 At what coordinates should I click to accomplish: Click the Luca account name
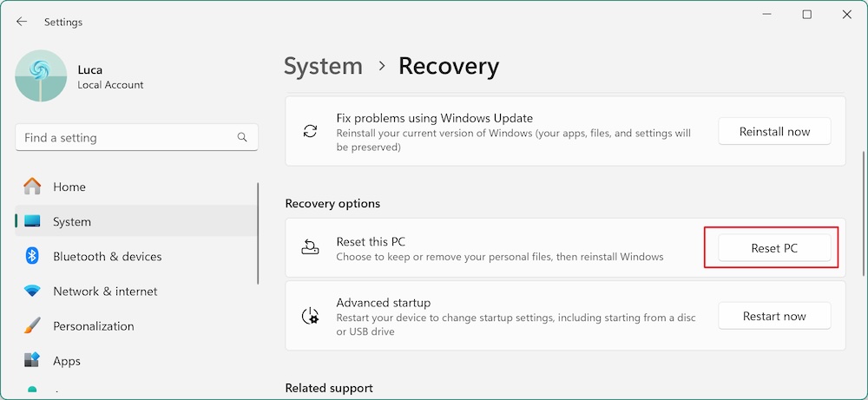(x=89, y=70)
